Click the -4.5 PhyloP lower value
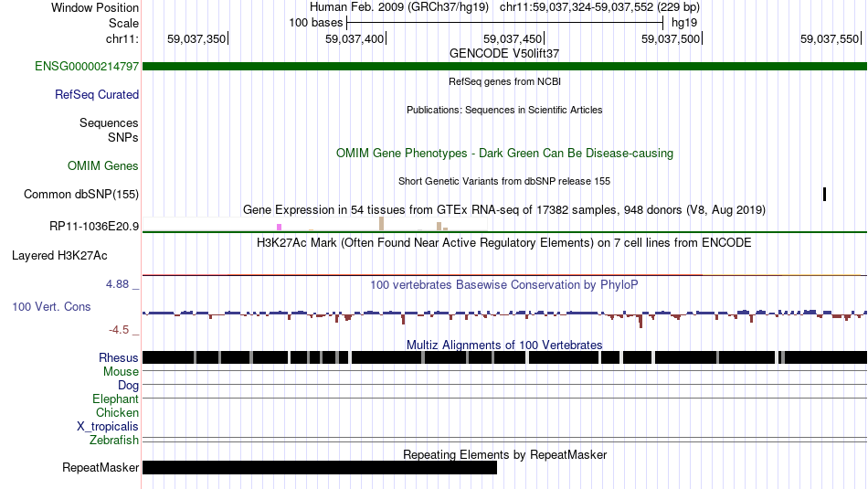The width and height of the screenshot is (868, 489). pyautogui.click(x=119, y=330)
